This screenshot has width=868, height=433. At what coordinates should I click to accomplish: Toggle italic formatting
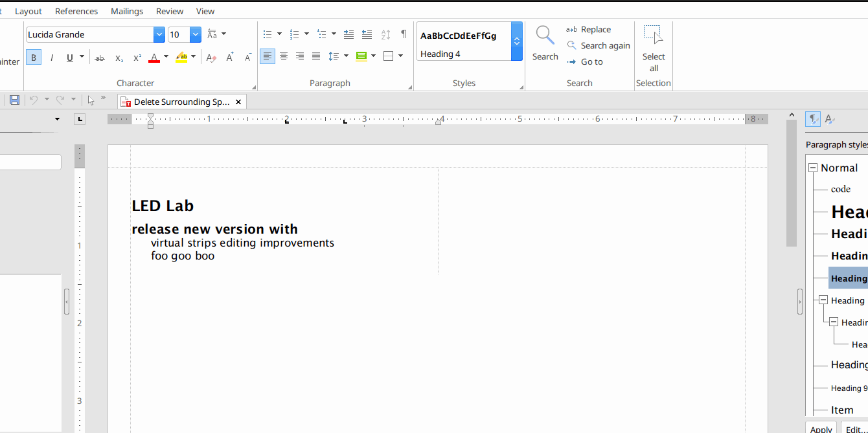coord(52,58)
